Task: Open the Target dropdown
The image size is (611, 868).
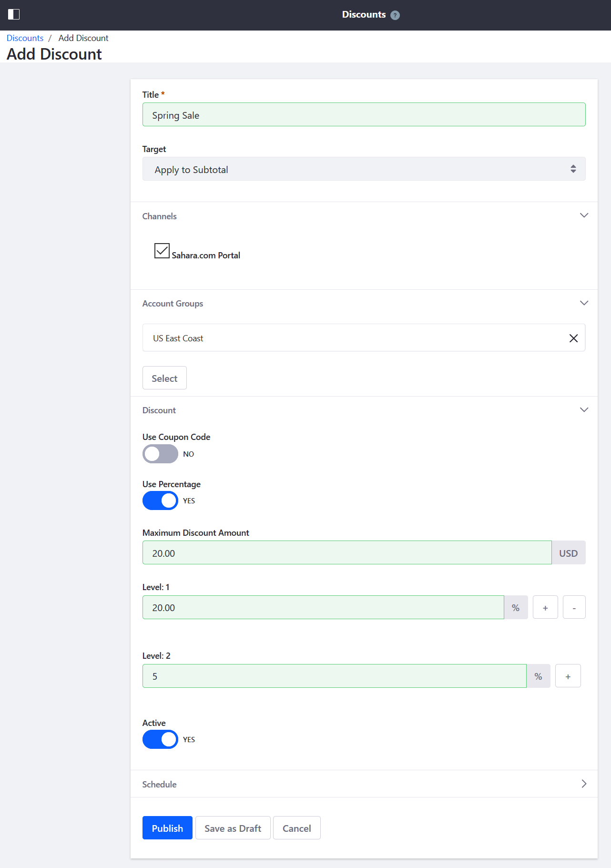Action: [x=364, y=169]
